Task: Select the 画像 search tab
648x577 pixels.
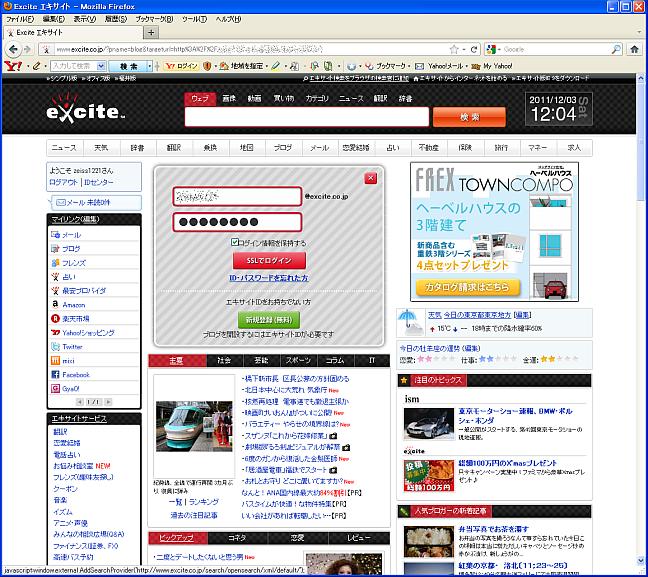Action: [x=229, y=98]
